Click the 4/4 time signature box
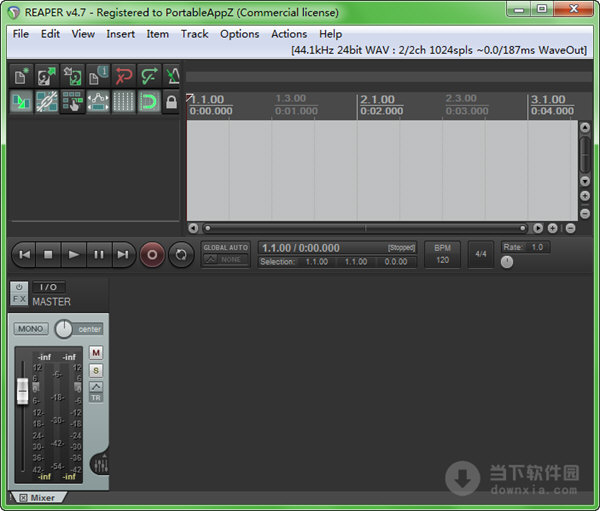 tap(481, 254)
